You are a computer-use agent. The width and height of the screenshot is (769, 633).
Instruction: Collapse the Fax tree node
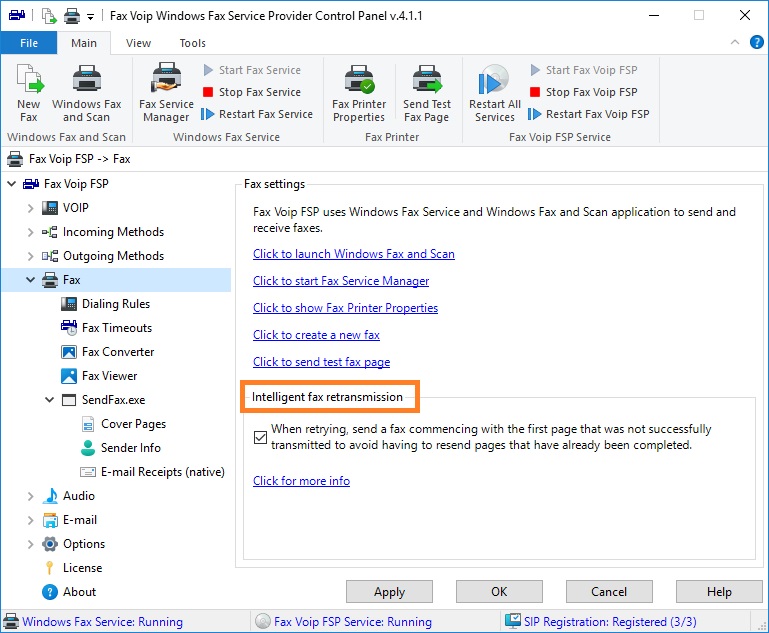pyautogui.click(x=30, y=280)
